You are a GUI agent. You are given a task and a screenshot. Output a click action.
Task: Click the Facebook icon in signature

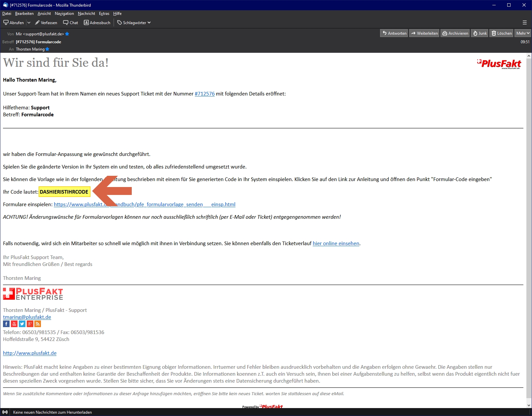[6, 324]
